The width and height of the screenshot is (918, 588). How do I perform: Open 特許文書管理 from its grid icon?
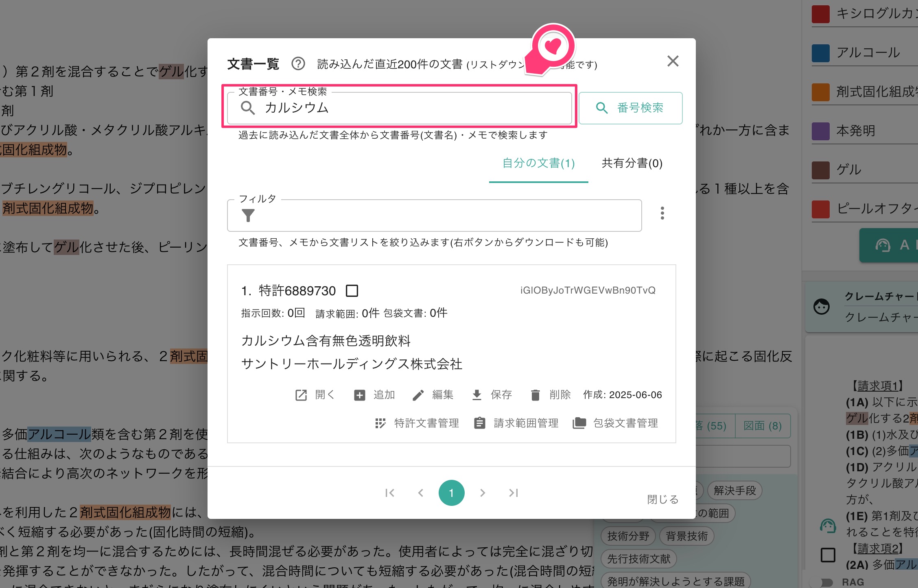tap(380, 423)
